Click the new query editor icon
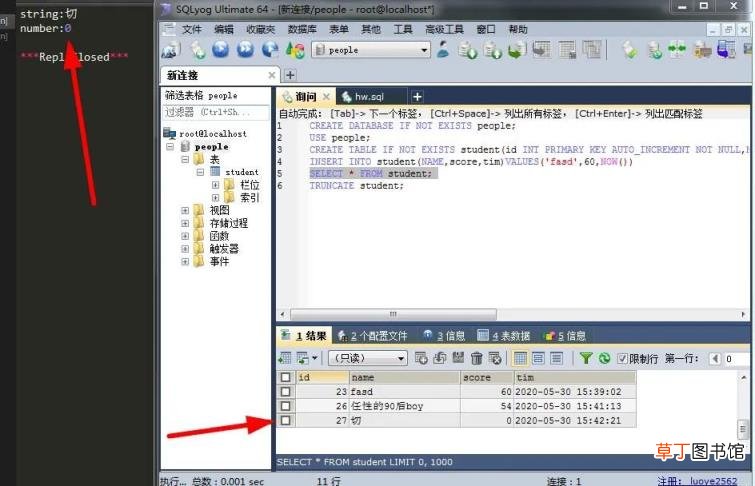 click(x=197, y=50)
